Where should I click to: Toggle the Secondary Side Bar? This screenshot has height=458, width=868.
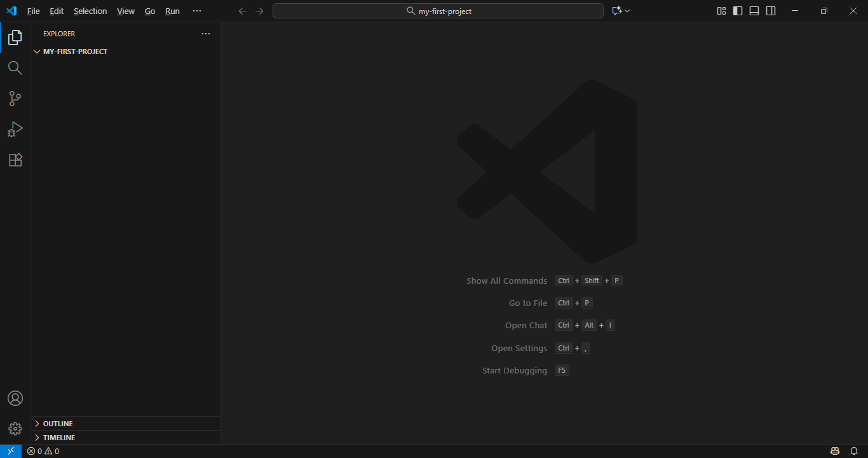coord(770,11)
